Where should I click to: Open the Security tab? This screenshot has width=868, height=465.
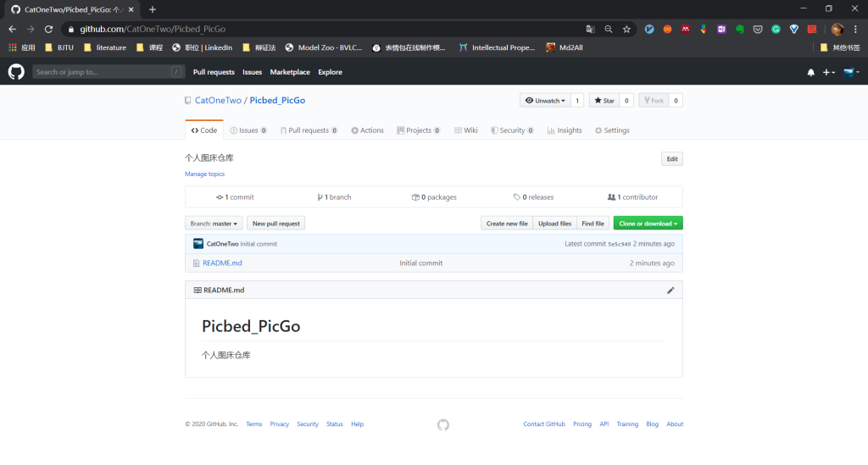(512, 130)
